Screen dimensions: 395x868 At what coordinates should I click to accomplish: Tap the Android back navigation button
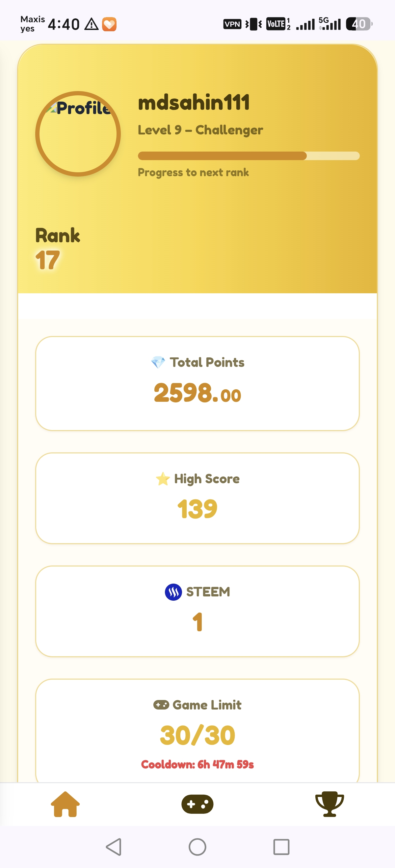click(x=114, y=847)
